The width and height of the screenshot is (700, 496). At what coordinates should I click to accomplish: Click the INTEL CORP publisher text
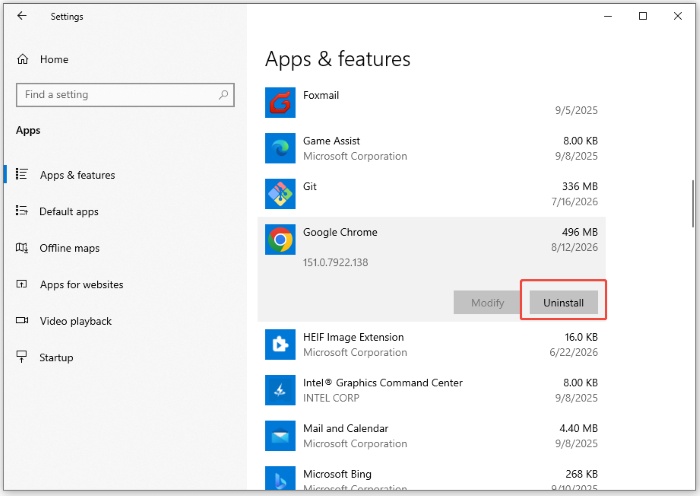pyautogui.click(x=331, y=398)
